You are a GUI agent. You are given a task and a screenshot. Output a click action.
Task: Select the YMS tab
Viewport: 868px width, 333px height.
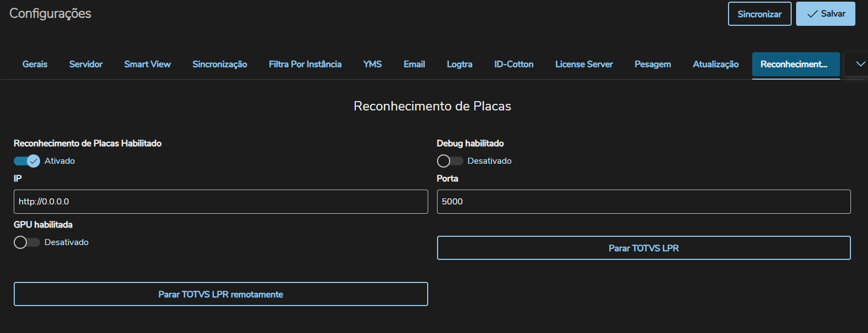[x=372, y=64]
